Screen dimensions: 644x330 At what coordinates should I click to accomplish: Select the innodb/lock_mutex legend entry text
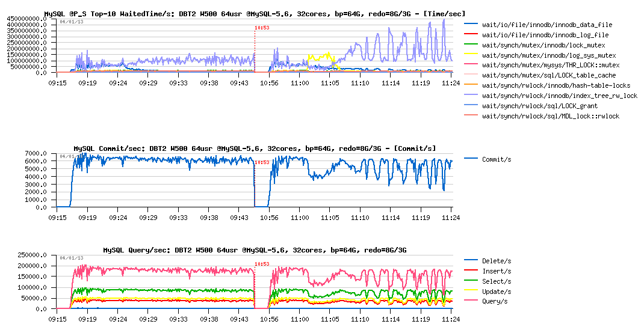543,45
